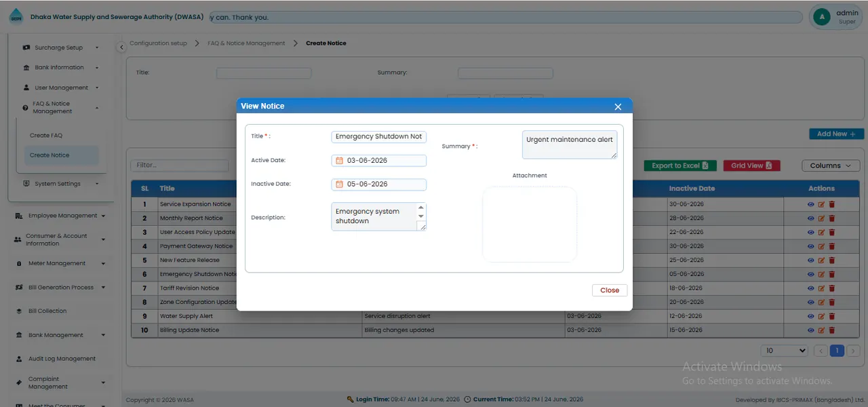Viewport: 868px width, 407px height.
Task: Expand the User Management menu
Action: pos(61,88)
